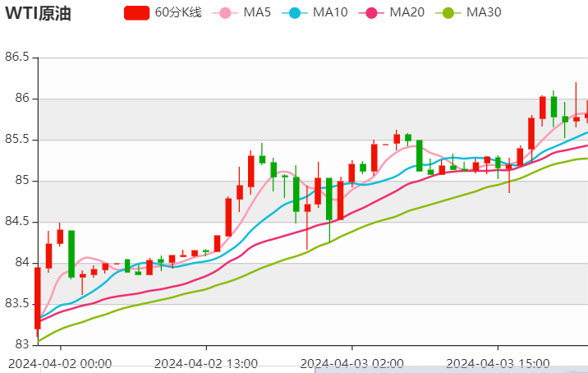588x373 pixels.
Task: Click the WTI原油 chart title
Action: coord(38,13)
